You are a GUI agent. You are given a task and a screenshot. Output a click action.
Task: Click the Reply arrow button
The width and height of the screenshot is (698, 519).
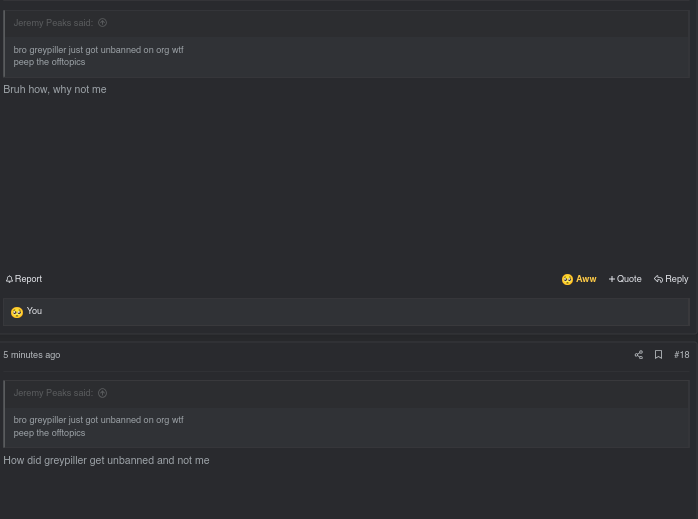pos(671,279)
